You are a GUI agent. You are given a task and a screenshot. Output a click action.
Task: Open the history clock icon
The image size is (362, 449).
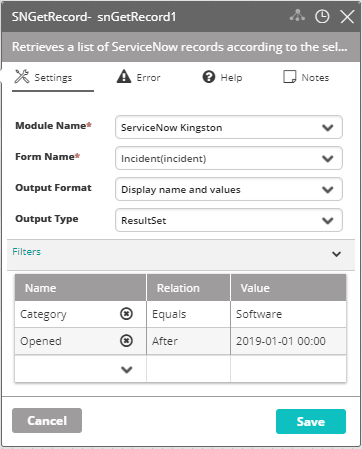[x=322, y=16]
